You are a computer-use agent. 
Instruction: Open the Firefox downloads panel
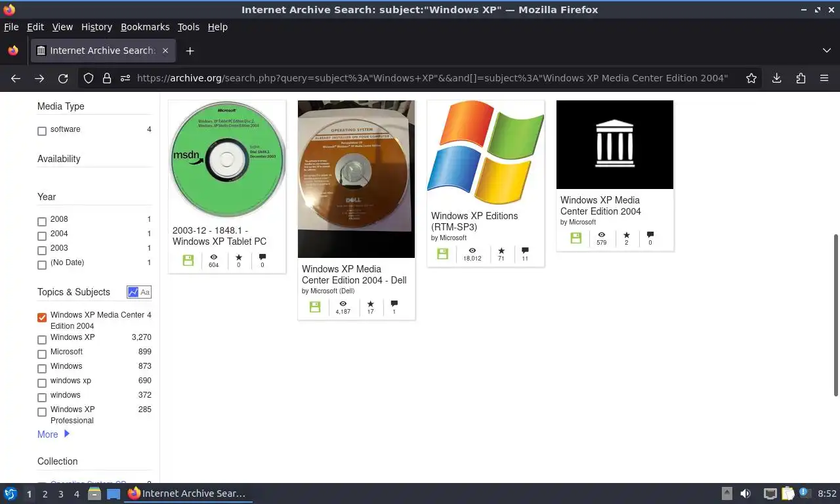(x=776, y=78)
